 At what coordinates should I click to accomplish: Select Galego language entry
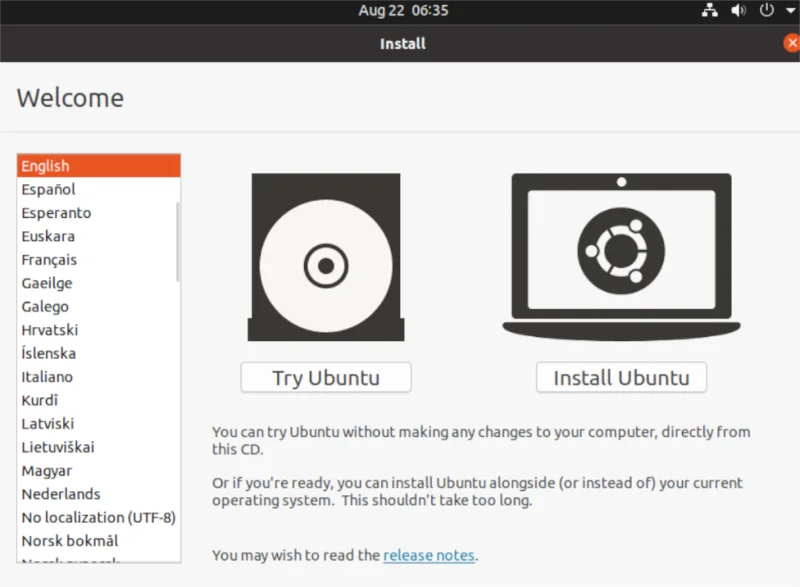coord(98,307)
